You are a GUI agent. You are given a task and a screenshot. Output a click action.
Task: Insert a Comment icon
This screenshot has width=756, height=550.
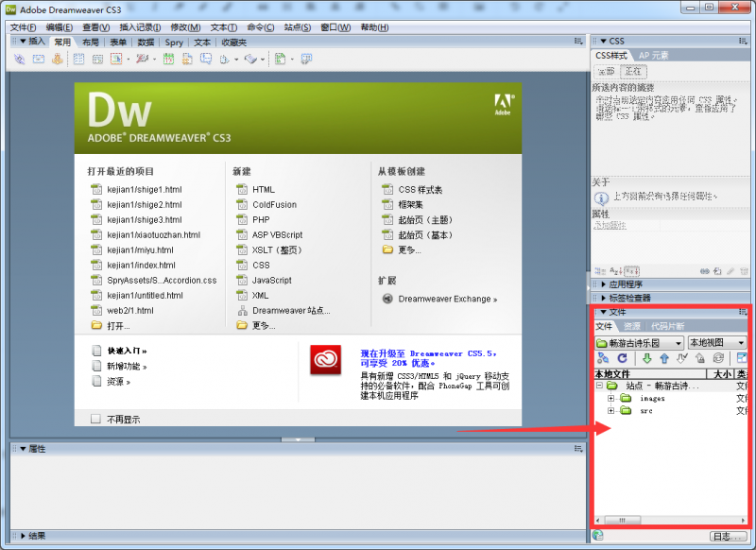click(x=206, y=60)
